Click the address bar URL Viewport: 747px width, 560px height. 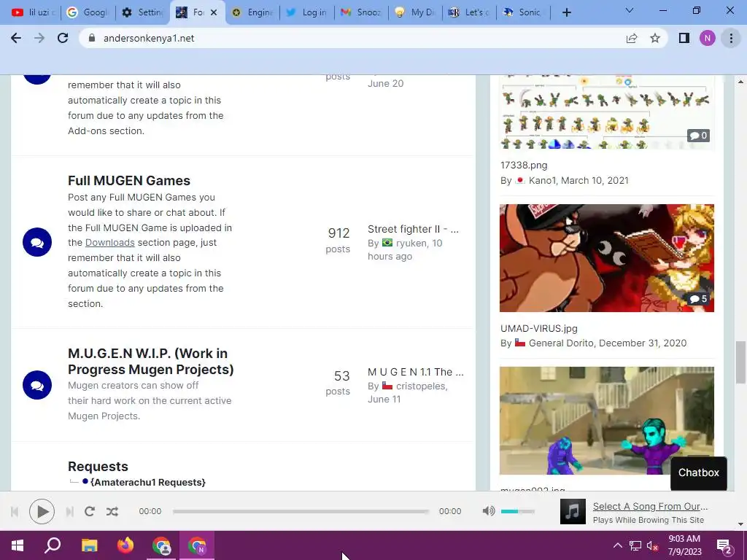[x=149, y=38]
